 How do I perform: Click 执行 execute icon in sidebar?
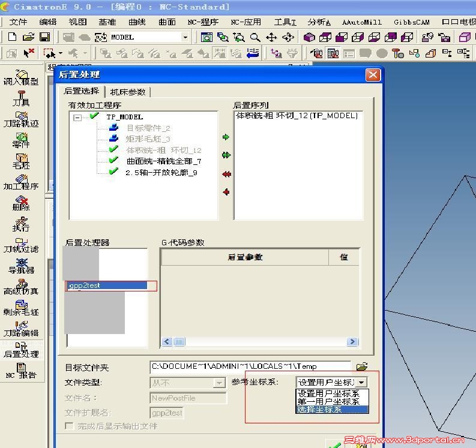pyautogui.click(x=21, y=224)
